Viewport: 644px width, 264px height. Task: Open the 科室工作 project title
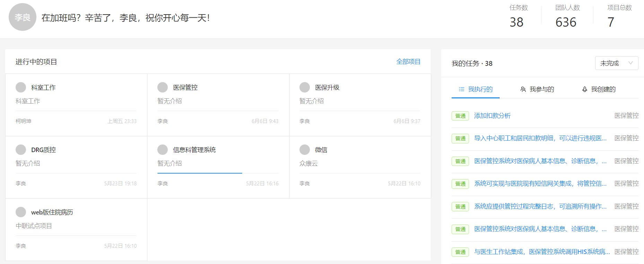point(43,88)
